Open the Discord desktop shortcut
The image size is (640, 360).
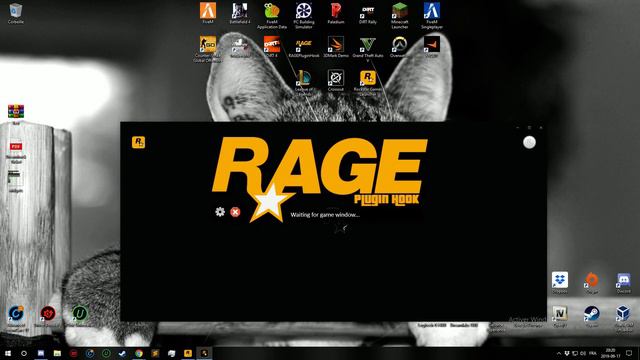[623, 282]
